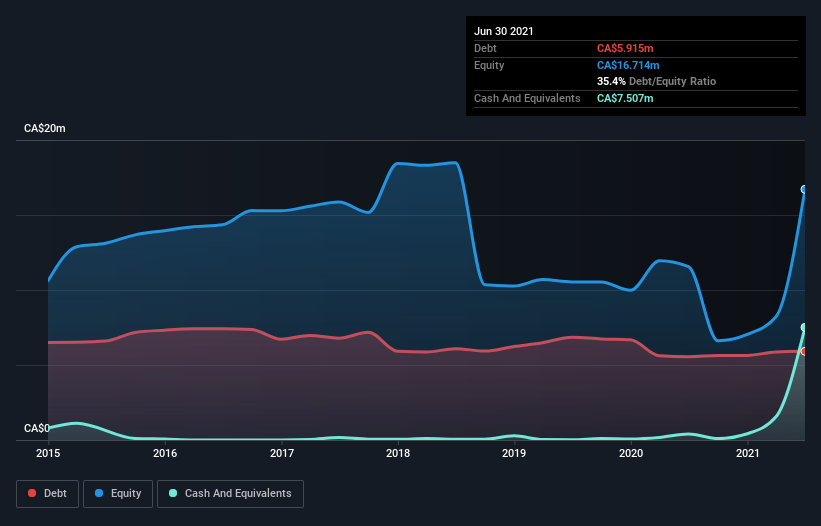Click the 2017 x-axis label

coord(282,453)
